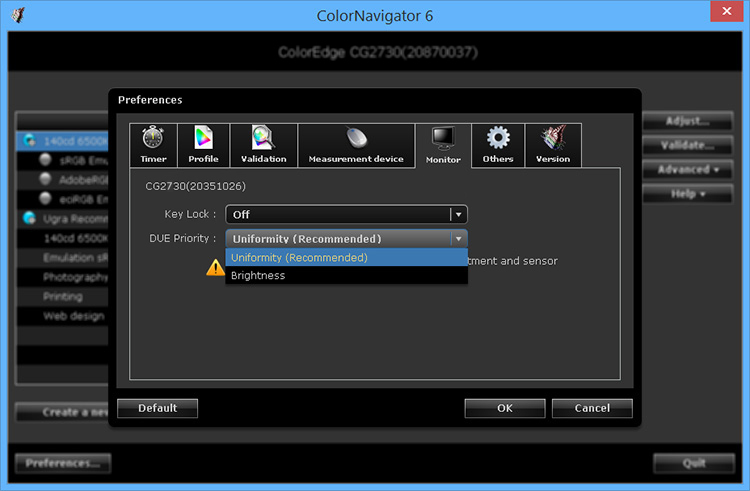The width and height of the screenshot is (750, 491).
Task: Click the CG2730(20351026) monitor label
Action: click(x=195, y=186)
